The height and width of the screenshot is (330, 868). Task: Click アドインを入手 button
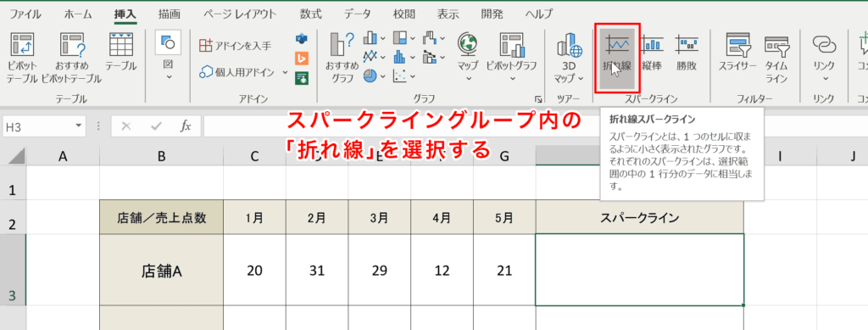(x=236, y=46)
